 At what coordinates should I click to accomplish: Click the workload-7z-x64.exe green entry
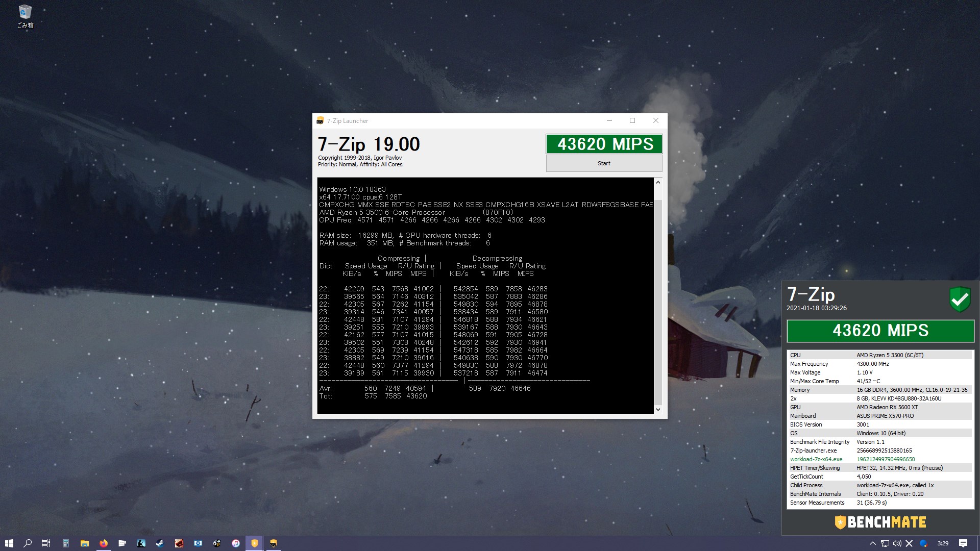816,459
